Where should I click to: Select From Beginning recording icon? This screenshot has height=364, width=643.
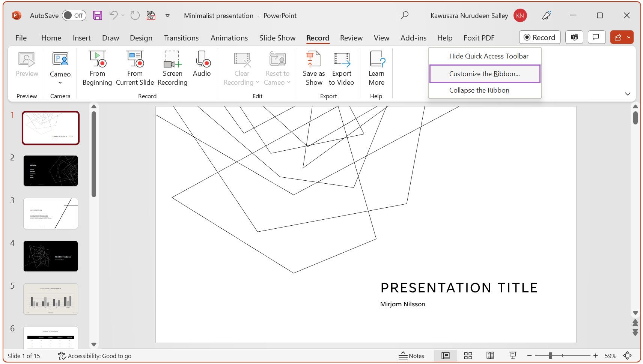[x=97, y=67]
